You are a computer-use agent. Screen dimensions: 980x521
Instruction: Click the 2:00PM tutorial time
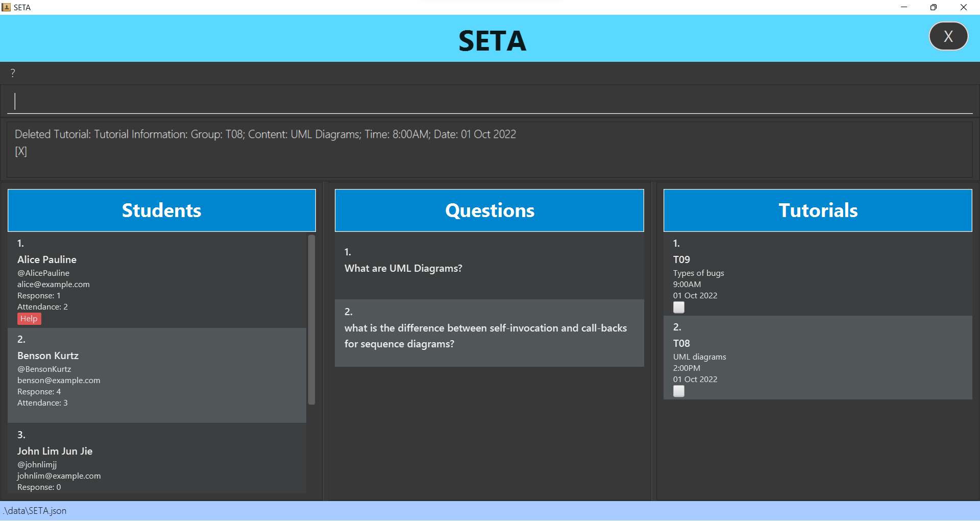click(x=687, y=368)
